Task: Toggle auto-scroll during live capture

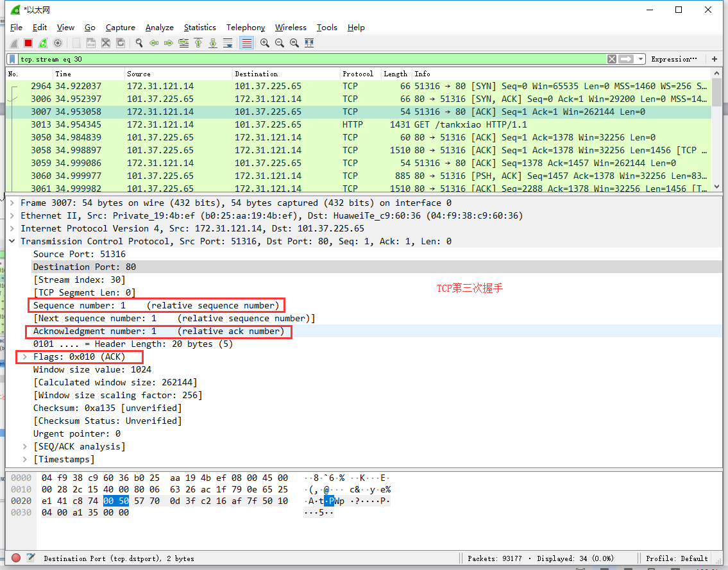Action: tap(228, 43)
